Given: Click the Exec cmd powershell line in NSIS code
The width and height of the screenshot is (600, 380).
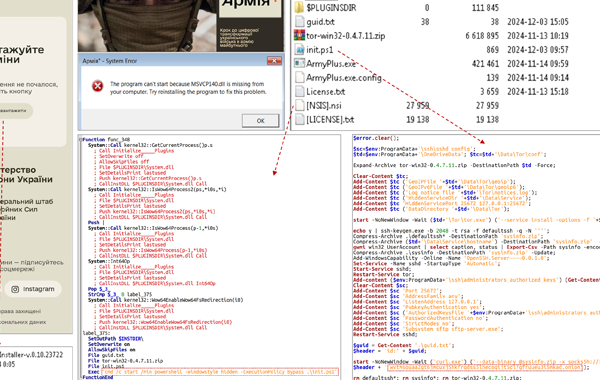Looking at the screenshot, I should pos(213,372).
